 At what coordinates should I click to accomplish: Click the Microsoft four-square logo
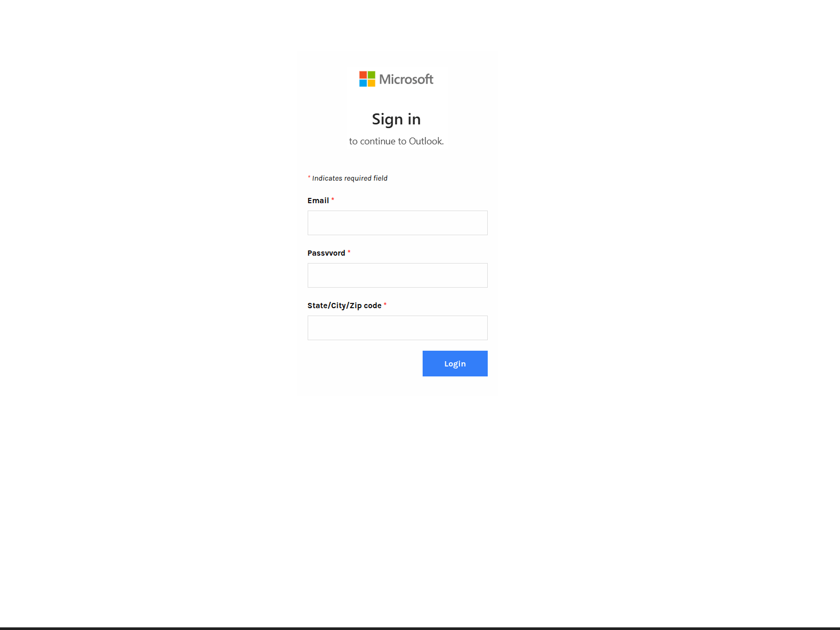click(367, 79)
